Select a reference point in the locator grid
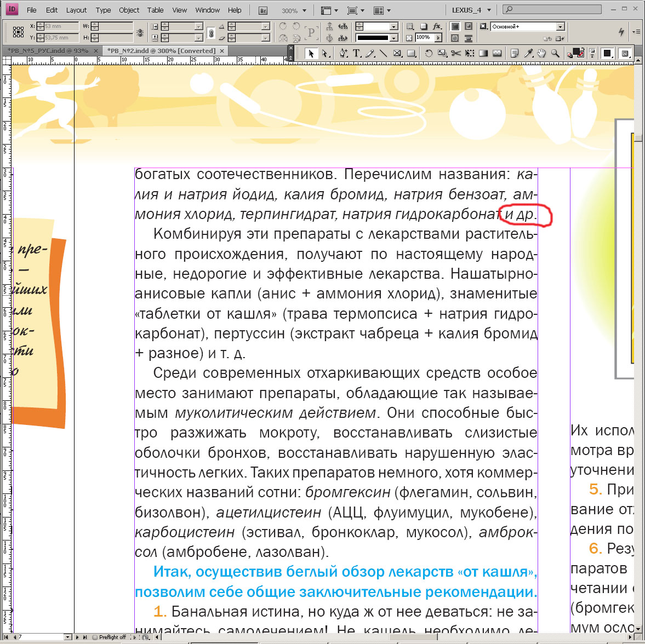 click(x=18, y=32)
